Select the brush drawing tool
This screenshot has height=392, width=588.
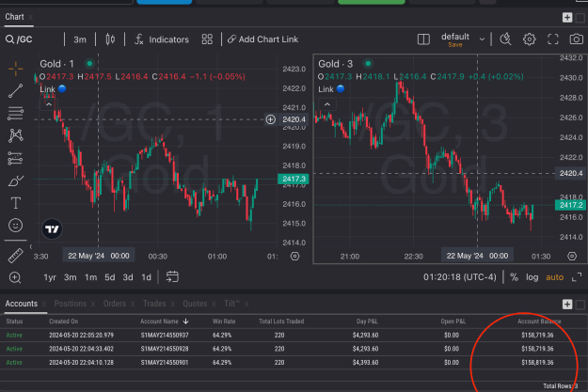coord(15,180)
